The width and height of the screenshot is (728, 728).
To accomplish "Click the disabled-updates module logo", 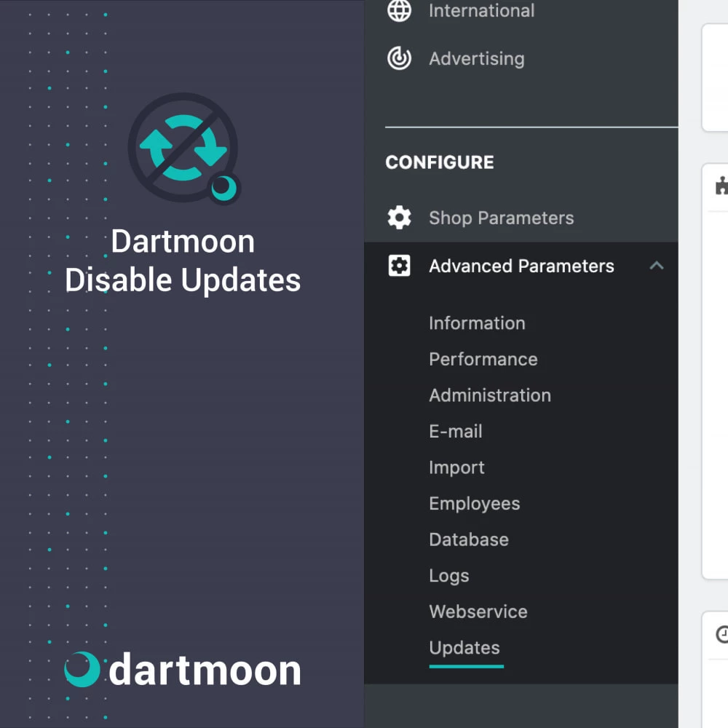I will (x=184, y=148).
